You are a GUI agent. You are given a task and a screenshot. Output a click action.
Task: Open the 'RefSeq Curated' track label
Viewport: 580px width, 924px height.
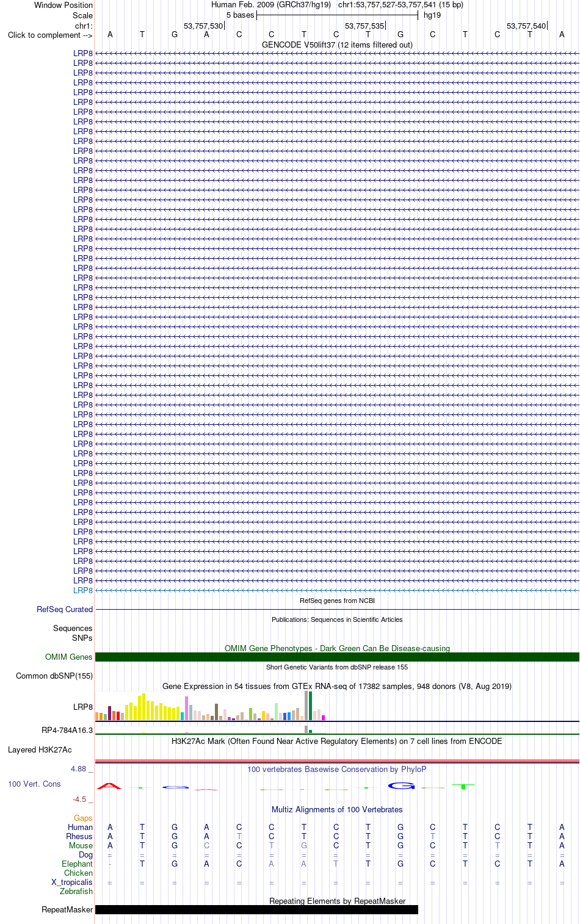click(x=65, y=609)
